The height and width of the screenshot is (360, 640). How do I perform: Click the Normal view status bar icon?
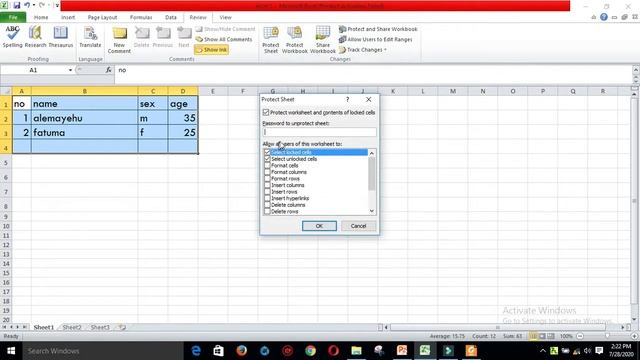point(533,336)
